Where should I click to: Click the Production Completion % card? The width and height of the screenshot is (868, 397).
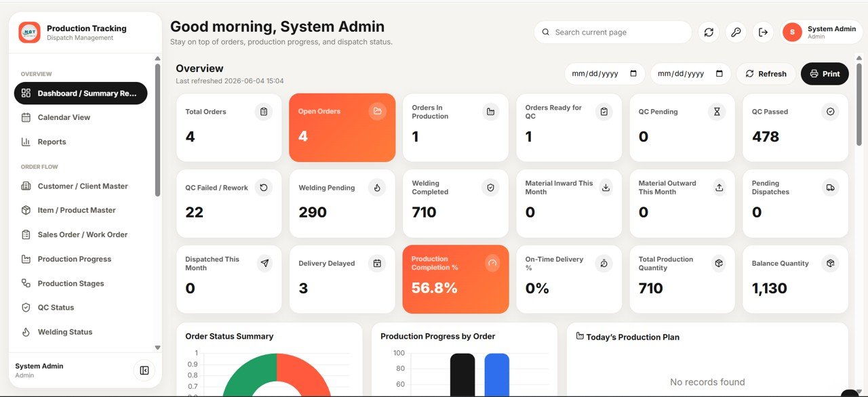(456, 279)
